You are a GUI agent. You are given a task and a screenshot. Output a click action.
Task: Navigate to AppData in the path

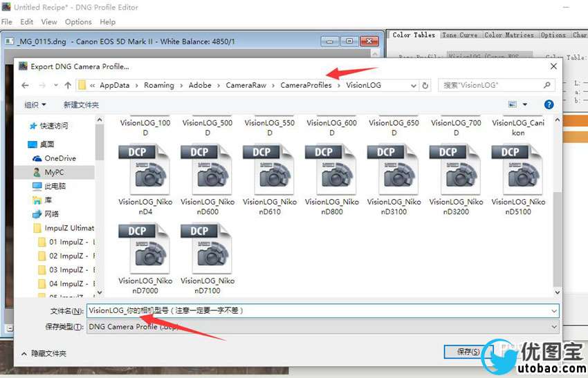(114, 85)
